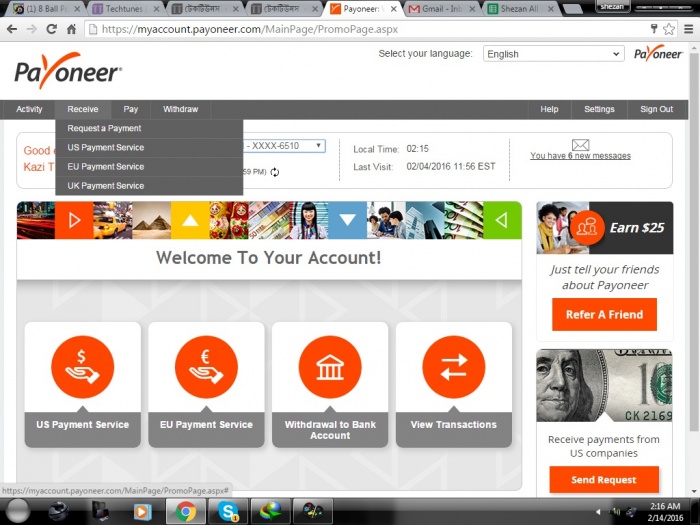Open the Activity menu
Screen dimensions: 700x525
tap(29, 109)
